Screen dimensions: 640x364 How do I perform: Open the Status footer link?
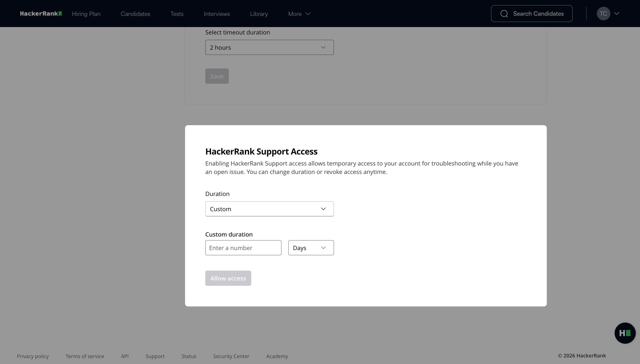pyautogui.click(x=189, y=356)
